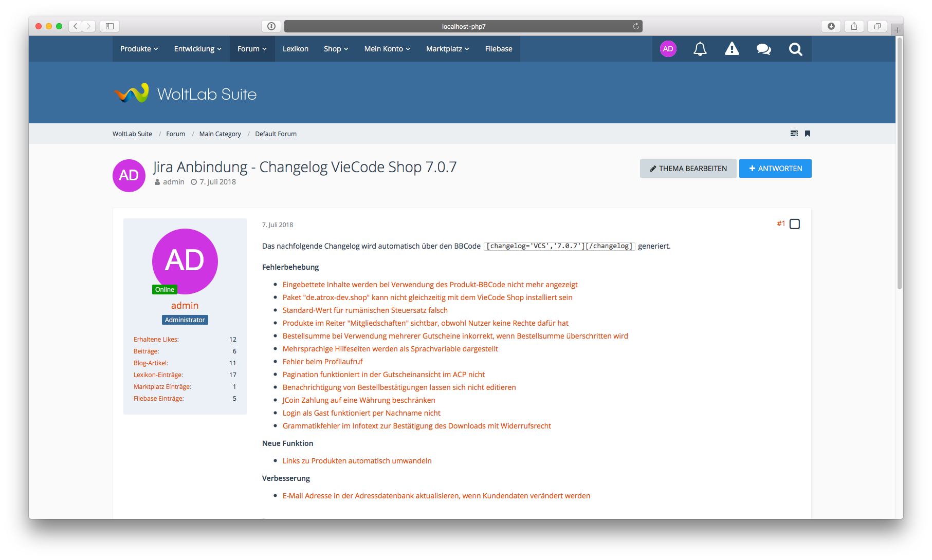Open 'Links zu Produkten automatisch umwandeln' link
Image resolution: width=932 pixels, height=560 pixels.
357,461
